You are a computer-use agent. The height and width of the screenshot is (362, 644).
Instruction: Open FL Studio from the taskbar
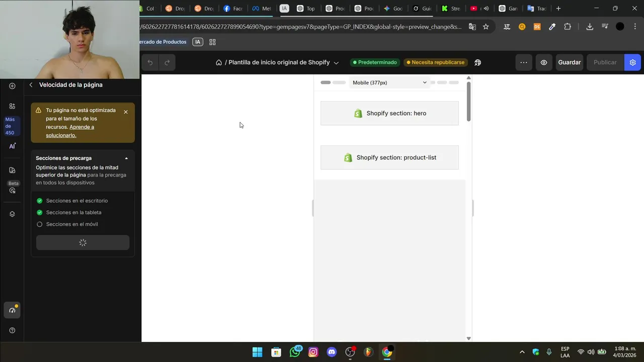point(368,352)
